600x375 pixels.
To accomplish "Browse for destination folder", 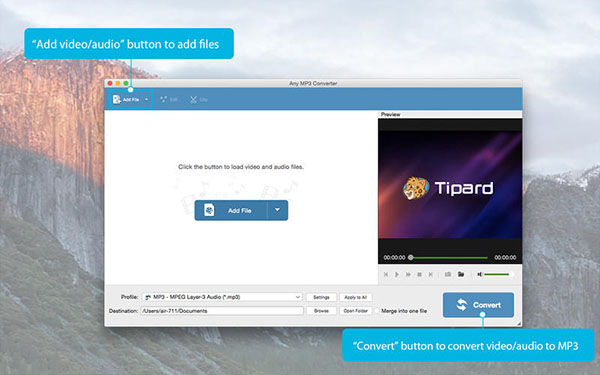I will pyautogui.click(x=321, y=311).
